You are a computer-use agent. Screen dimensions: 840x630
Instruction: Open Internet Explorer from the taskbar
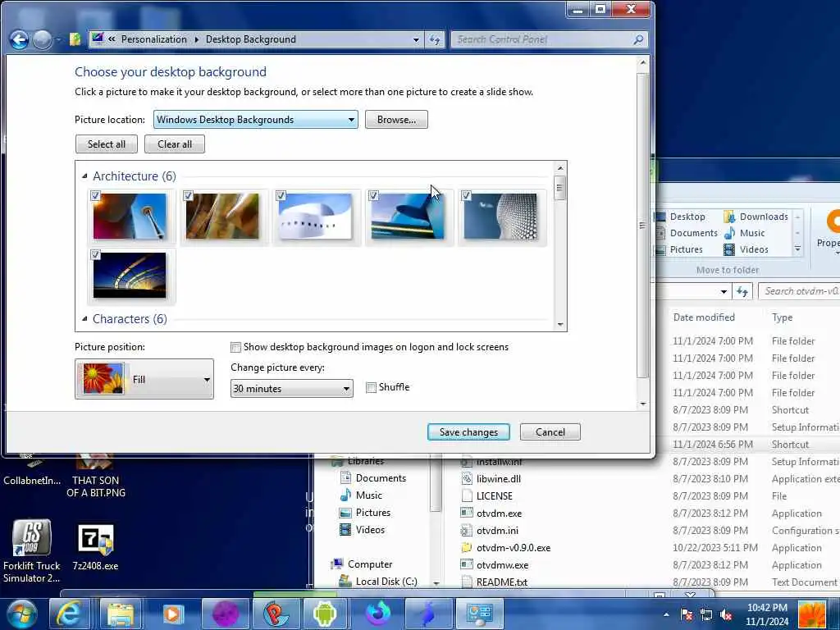pyautogui.click(x=70, y=614)
